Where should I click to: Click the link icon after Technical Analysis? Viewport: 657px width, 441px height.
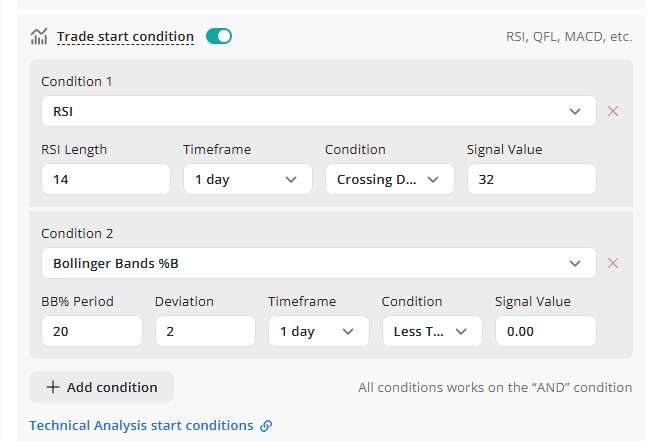(x=266, y=426)
